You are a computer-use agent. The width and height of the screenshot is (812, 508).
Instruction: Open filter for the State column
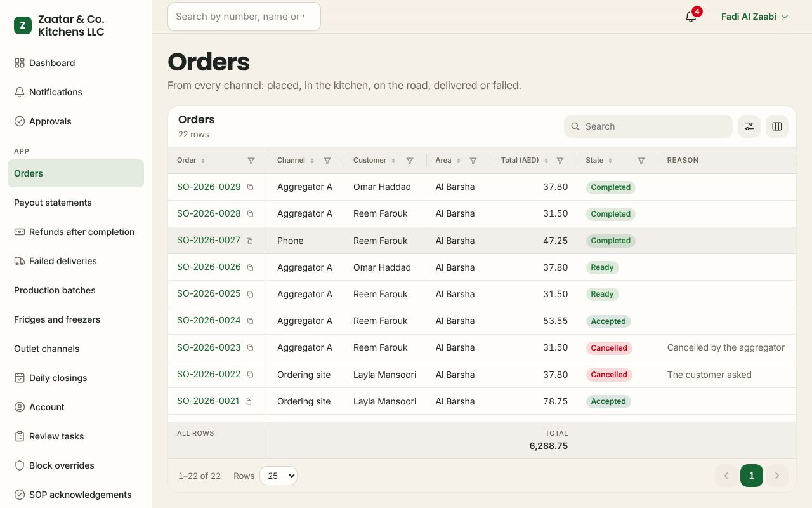[x=641, y=161]
